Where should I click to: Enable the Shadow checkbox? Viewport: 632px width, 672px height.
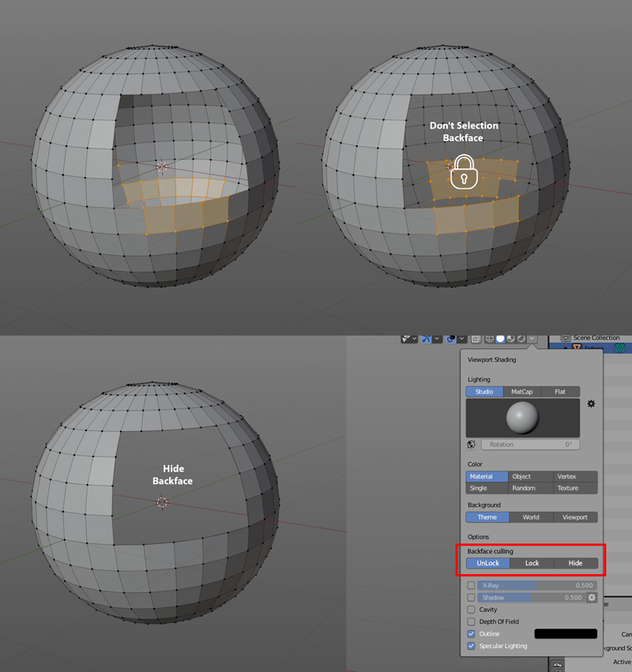(x=471, y=598)
